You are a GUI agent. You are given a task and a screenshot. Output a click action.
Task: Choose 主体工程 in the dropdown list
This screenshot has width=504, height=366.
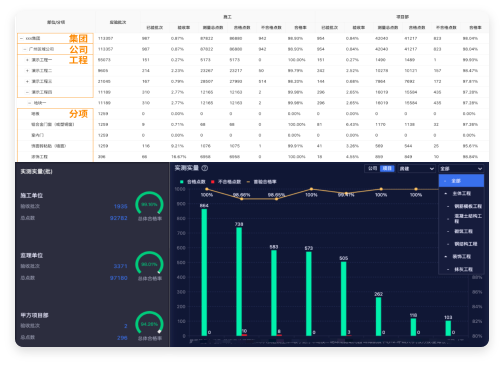pos(461,193)
